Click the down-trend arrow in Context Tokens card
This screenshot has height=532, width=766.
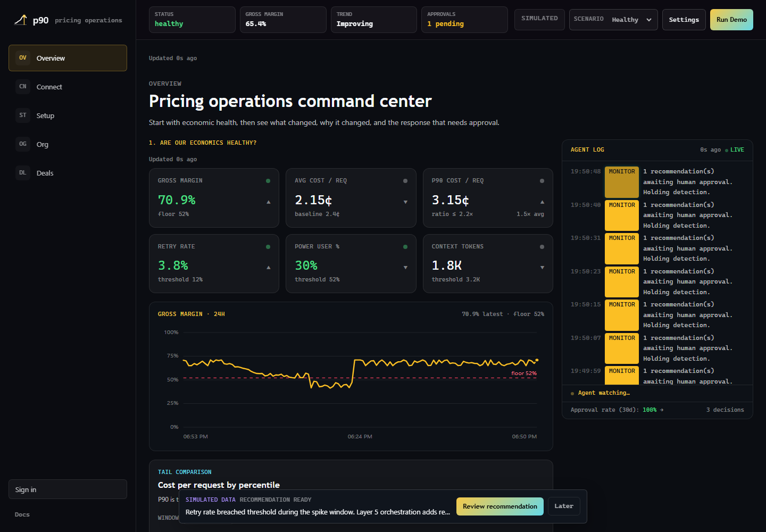[542, 268]
